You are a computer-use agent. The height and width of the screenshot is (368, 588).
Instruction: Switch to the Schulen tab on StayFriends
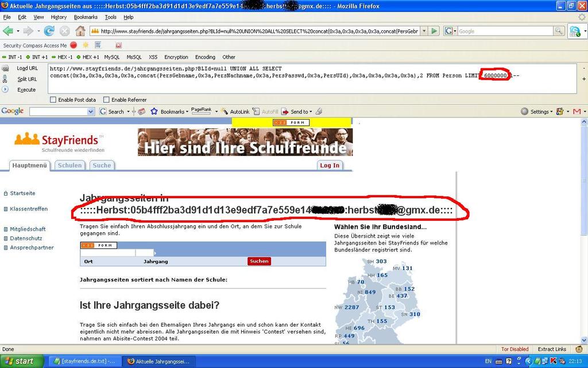point(69,165)
